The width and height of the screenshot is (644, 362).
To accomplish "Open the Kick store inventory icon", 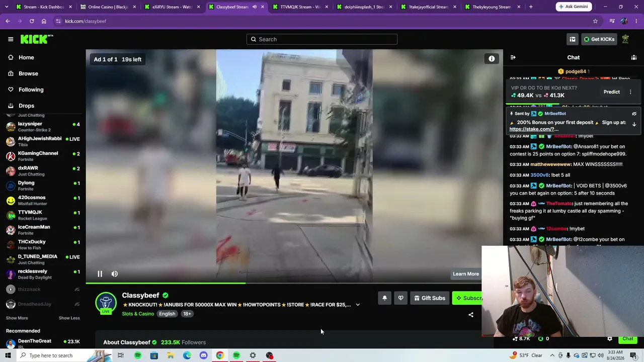I will pyautogui.click(x=573, y=39).
